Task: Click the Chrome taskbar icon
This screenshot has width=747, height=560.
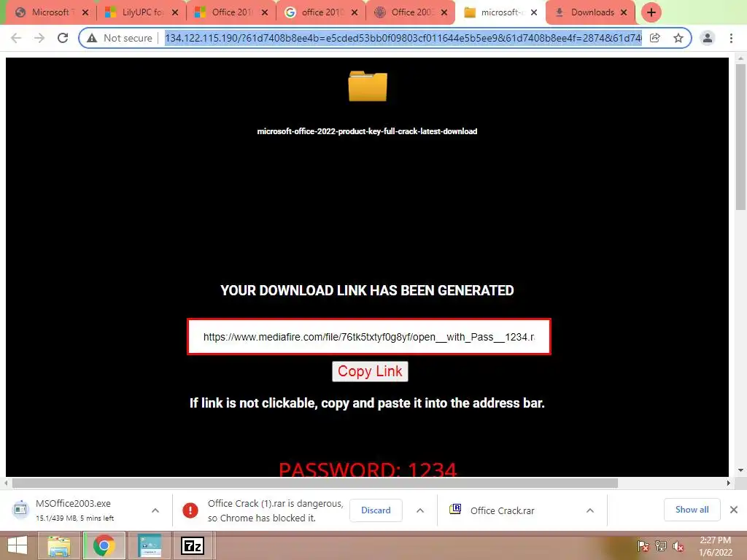Action: pyautogui.click(x=104, y=545)
